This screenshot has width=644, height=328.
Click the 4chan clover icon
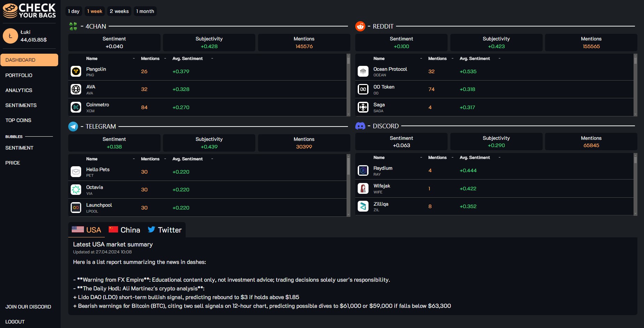73,26
